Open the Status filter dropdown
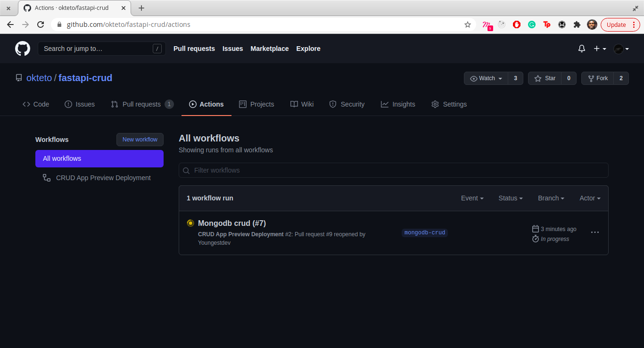The image size is (644, 348). 511,198
